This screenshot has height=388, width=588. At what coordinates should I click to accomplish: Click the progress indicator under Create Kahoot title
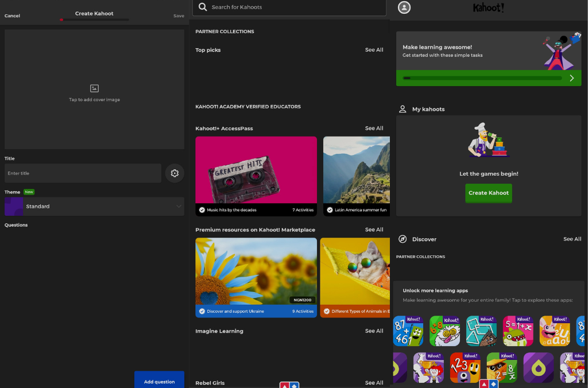click(x=94, y=20)
